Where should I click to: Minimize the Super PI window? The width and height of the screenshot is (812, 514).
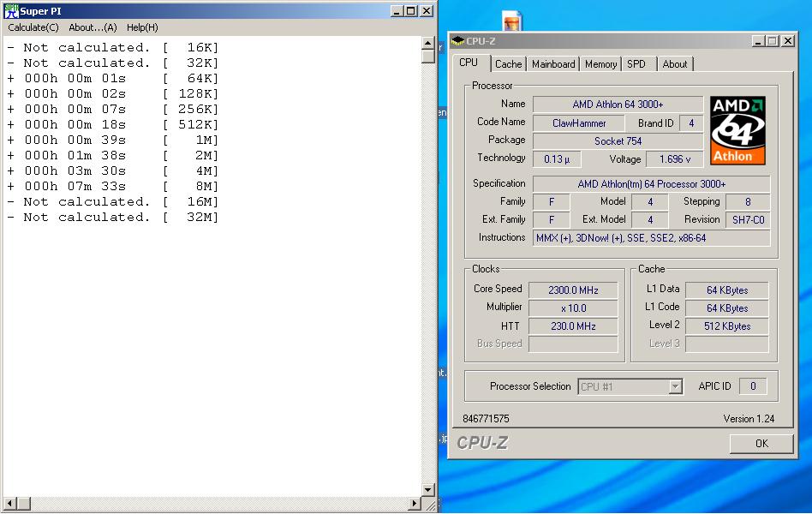(397, 11)
